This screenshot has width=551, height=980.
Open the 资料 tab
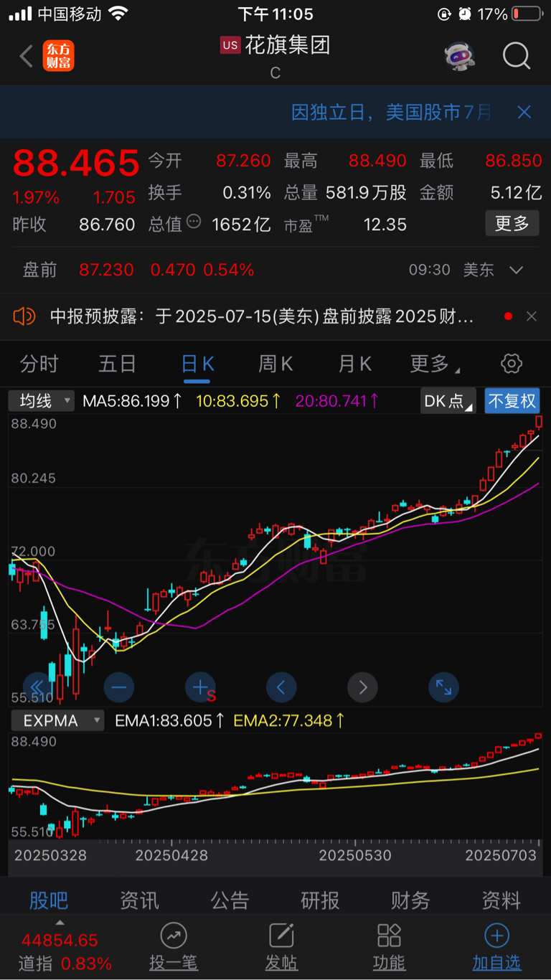tap(501, 900)
